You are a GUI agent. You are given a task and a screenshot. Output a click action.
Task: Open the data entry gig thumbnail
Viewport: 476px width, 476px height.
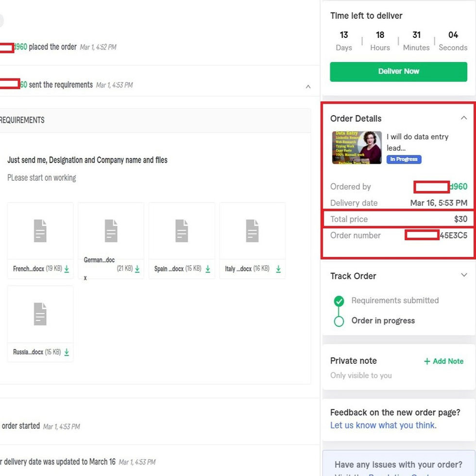(x=357, y=148)
